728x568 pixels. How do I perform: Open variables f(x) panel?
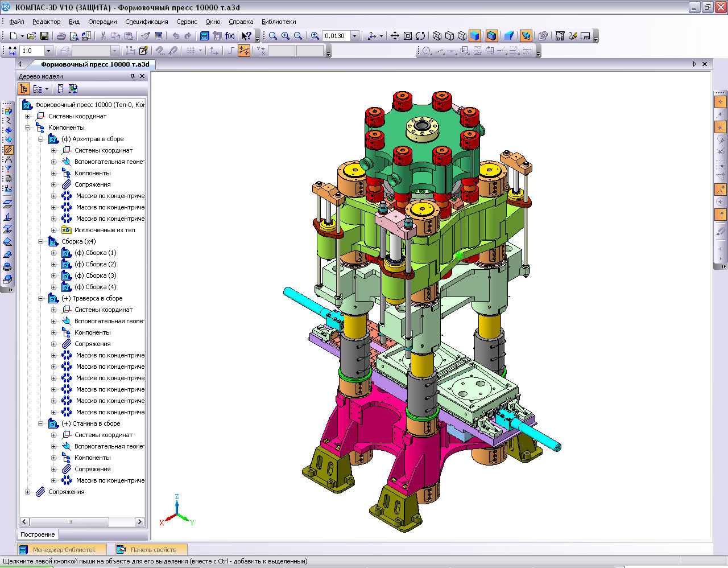pos(230,36)
